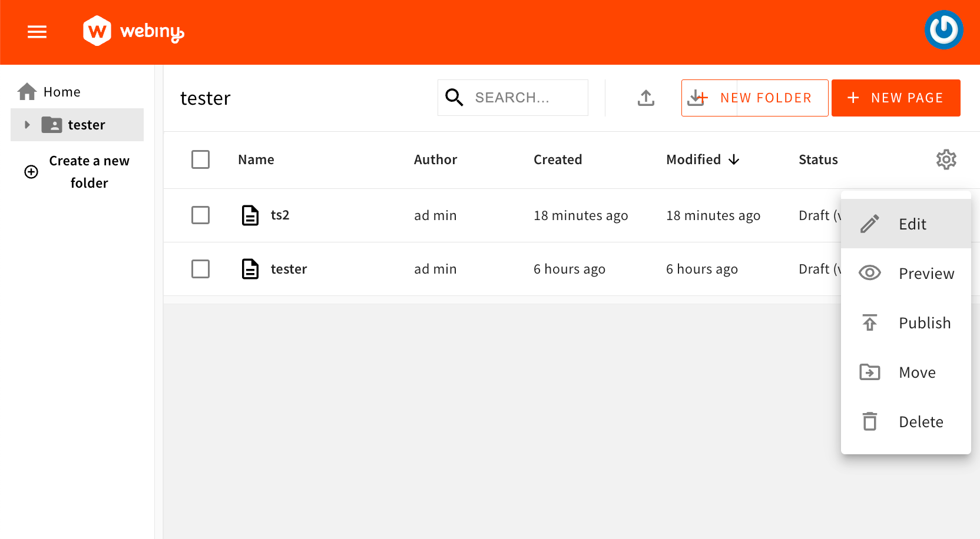Expand the tester folder in the sidebar

(x=27, y=125)
